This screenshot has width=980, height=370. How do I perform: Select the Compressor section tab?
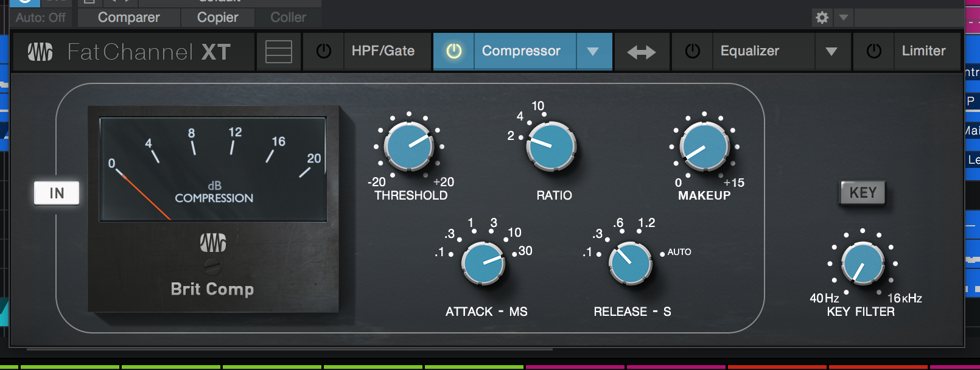click(521, 51)
